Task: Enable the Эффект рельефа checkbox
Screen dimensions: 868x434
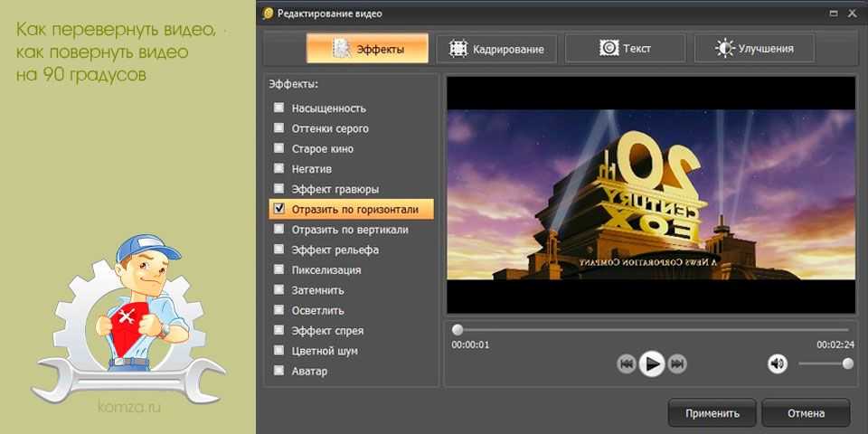Action: 279,250
